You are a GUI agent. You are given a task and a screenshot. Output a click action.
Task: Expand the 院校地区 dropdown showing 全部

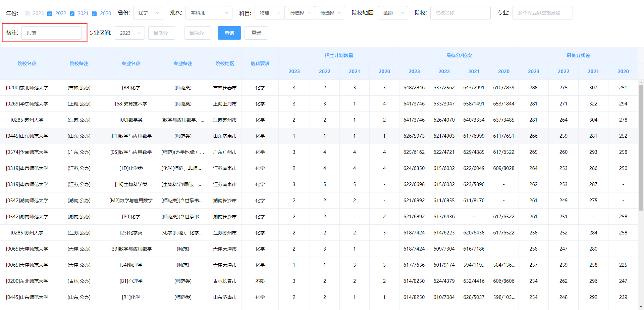(x=392, y=12)
